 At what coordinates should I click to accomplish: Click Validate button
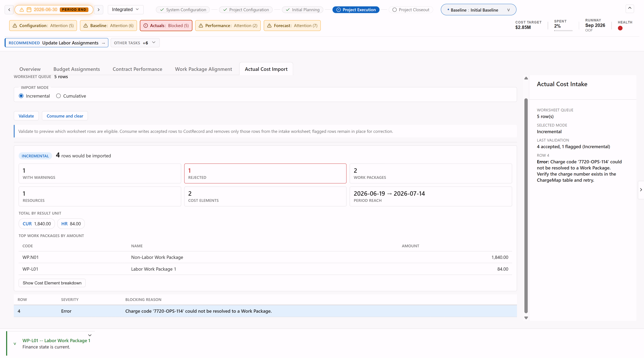tap(26, 116)
